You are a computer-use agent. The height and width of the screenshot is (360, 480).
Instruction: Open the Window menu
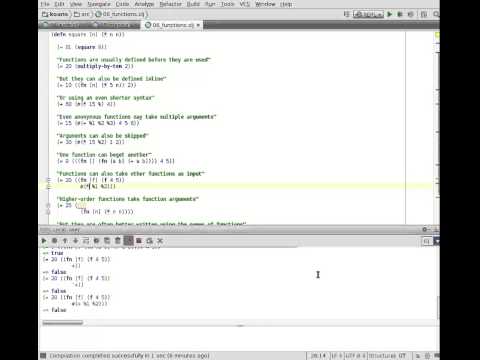265,4
